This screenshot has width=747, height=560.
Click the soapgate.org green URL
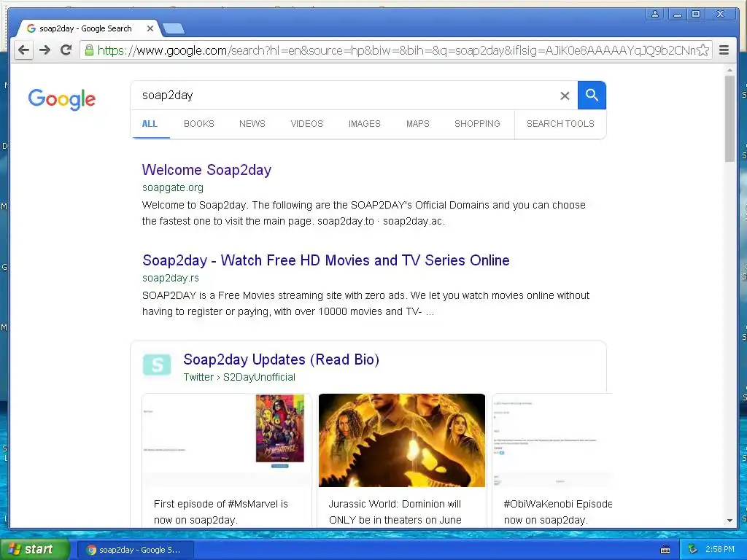coord(172,187)
